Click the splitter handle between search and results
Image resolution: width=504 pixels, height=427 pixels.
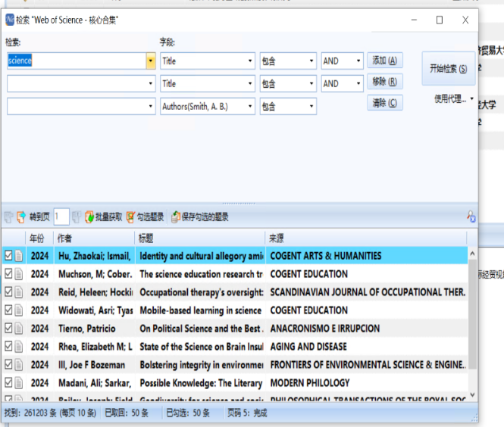(239, 203)
